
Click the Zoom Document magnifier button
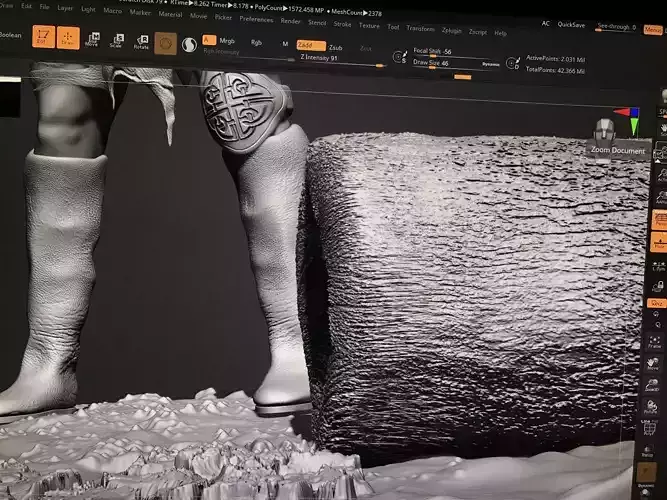coord(661,151)
